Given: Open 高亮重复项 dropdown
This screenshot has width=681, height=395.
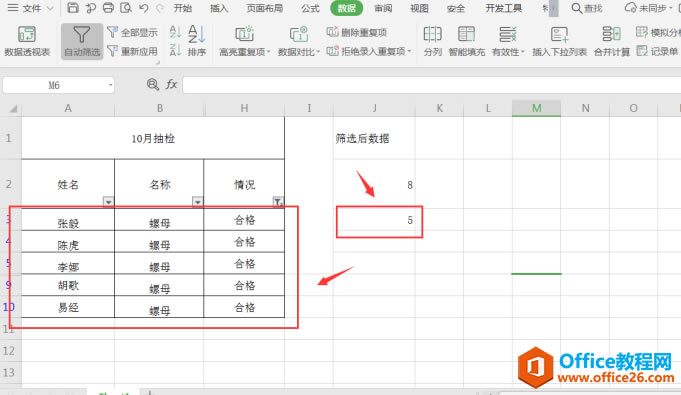Looking at the screenshot, I should (245, 41).
